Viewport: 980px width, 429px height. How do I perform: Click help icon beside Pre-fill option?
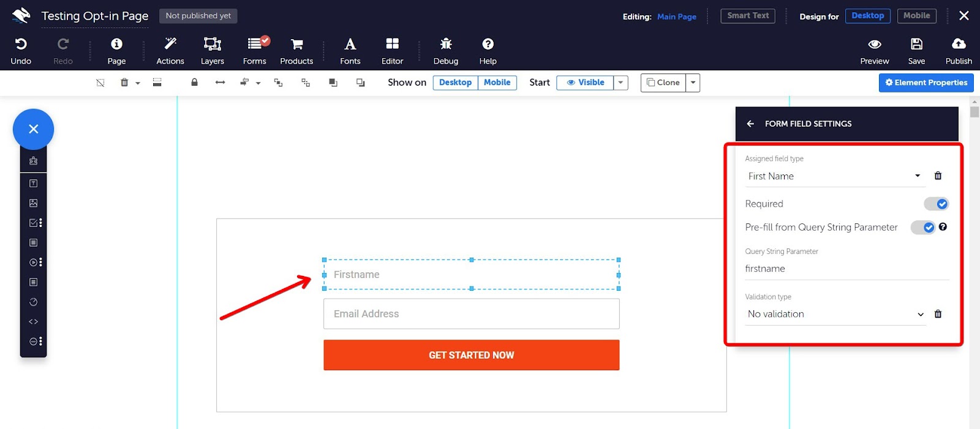[x=943, y=226]
